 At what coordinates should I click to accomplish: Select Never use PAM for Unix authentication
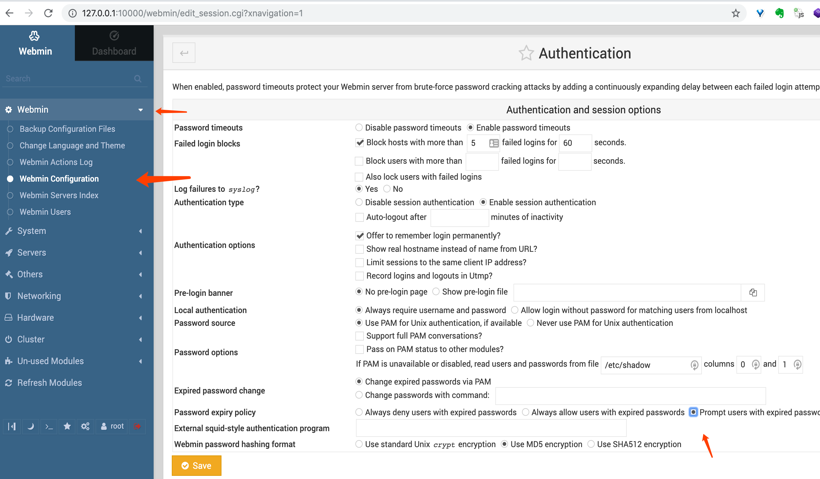click(530, 323)
